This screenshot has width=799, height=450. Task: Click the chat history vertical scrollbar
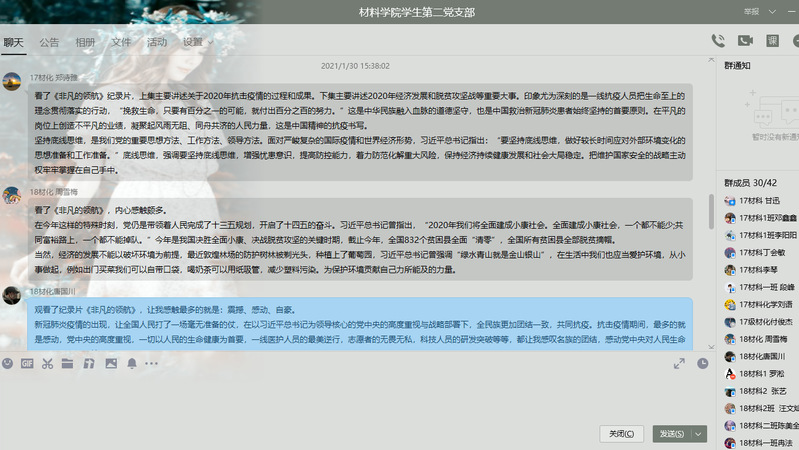[x=710, y=210]
